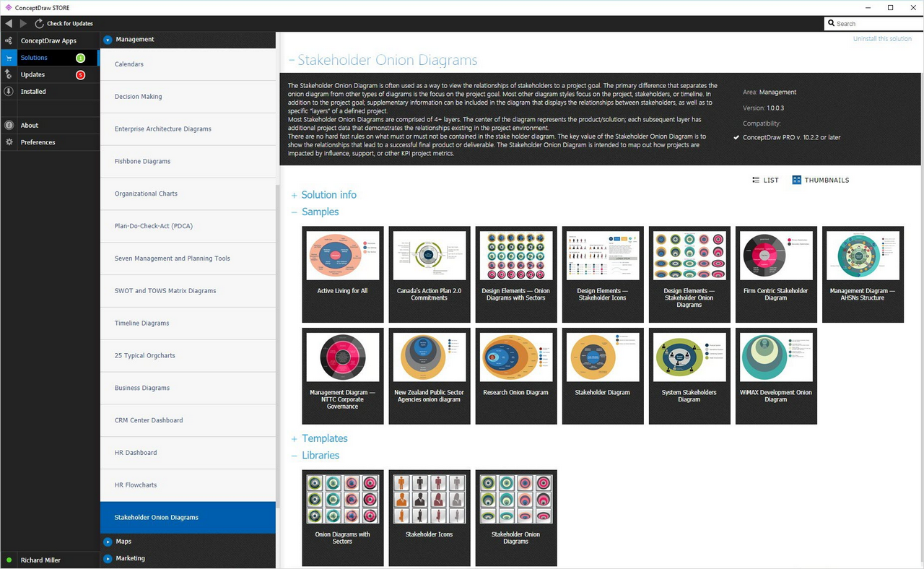This screenshot has width=924, height=569.
Task: Click into the Search field
Action: point(873,24)
